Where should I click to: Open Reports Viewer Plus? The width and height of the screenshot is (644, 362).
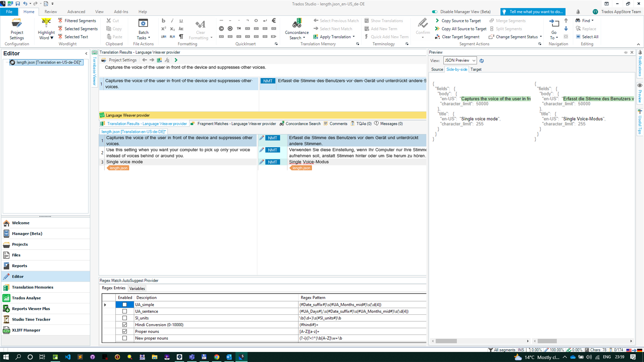[x=46, y=309]
